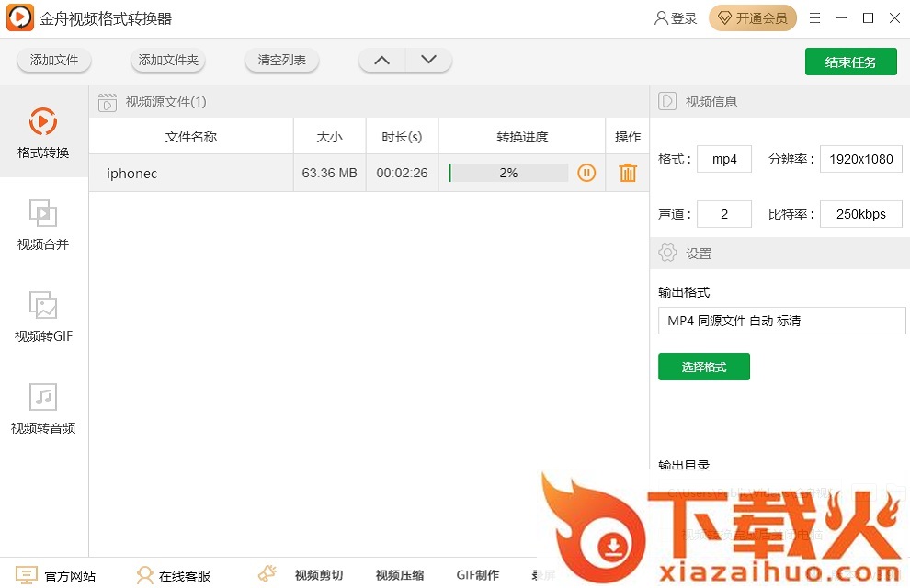Open the GIF制作 tool link

478,575
